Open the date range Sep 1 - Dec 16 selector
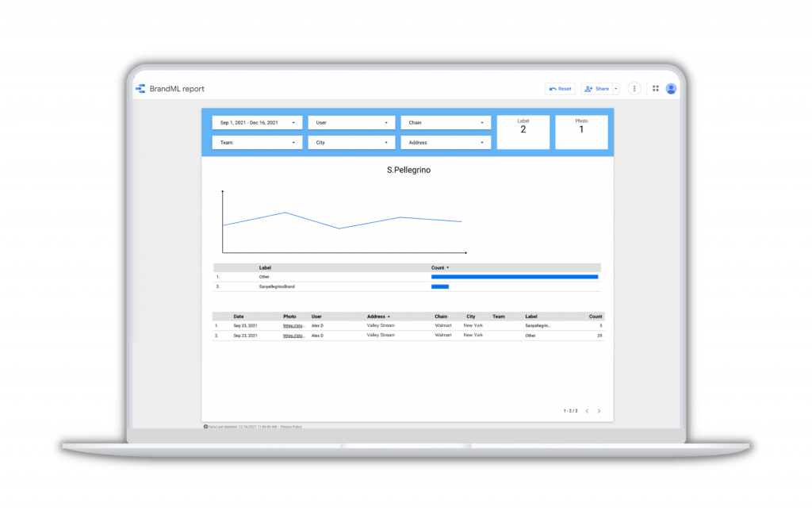The image size is (812, 522). tap(257, 123)
